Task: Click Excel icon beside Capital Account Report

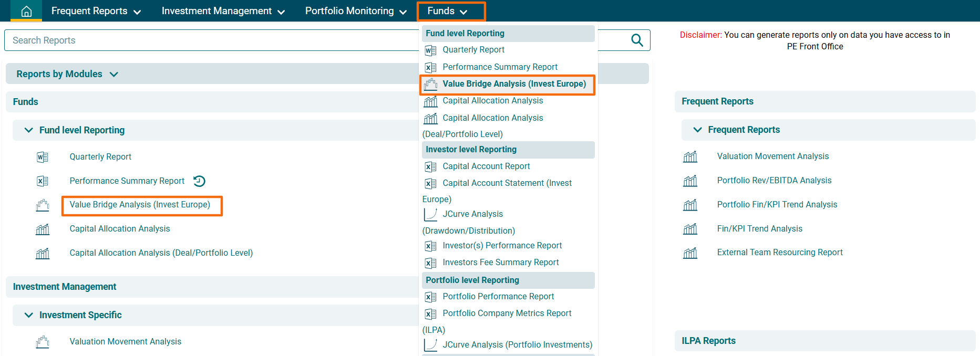Action: click(x=430, y=166)
